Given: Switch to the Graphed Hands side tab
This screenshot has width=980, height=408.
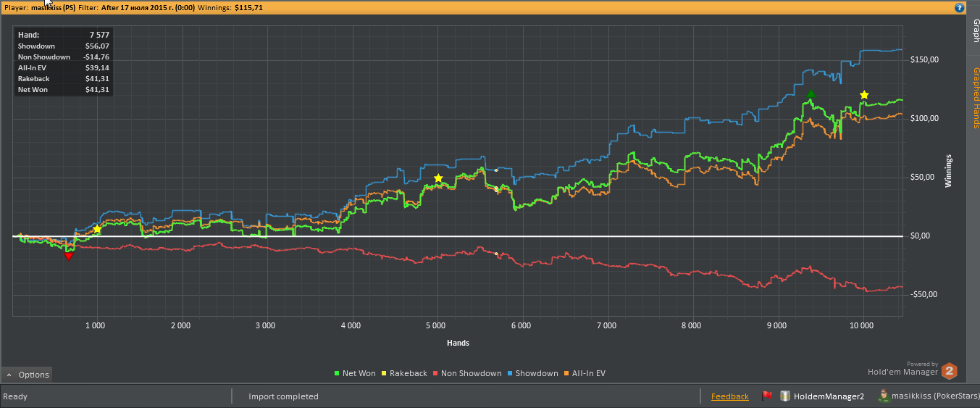Looking at the screenshot, I should (975, 98).
